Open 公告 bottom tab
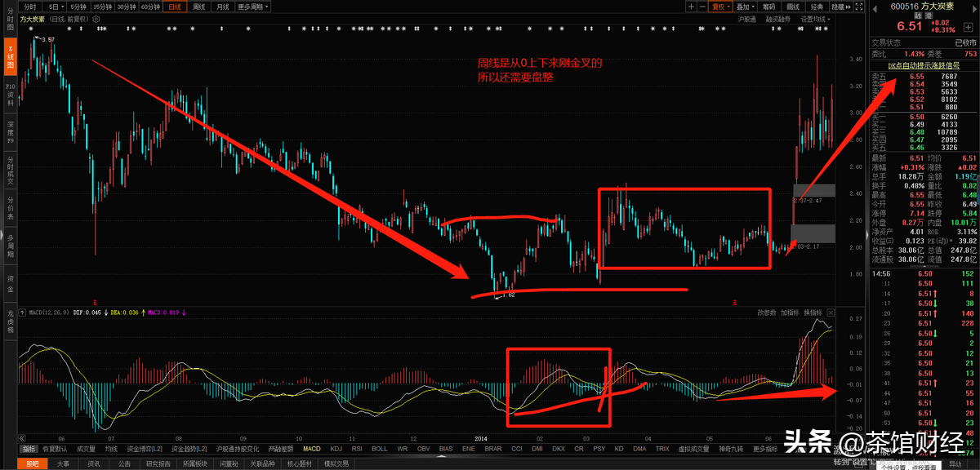The height and width of the screenshot is (470, 980). pos(124,463)
